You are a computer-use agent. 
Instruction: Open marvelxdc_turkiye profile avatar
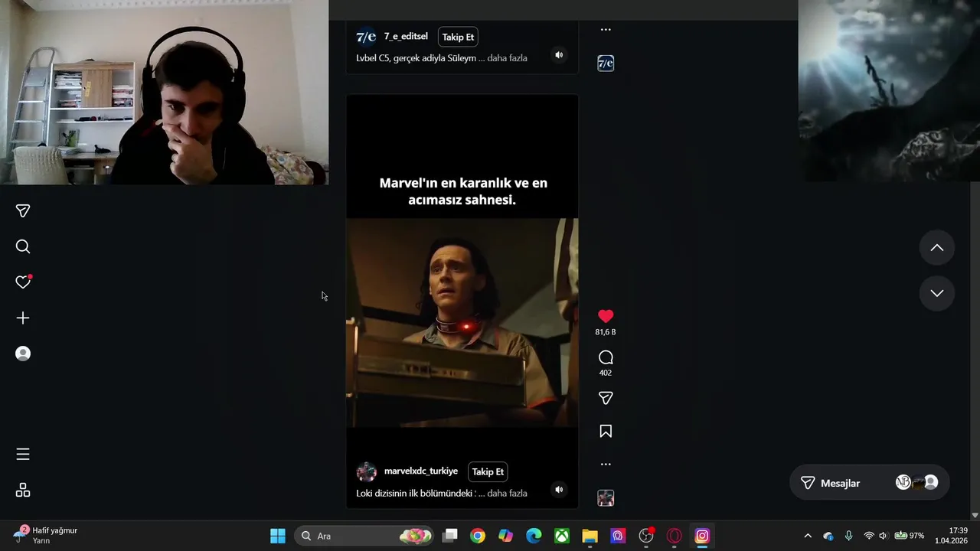367,471
